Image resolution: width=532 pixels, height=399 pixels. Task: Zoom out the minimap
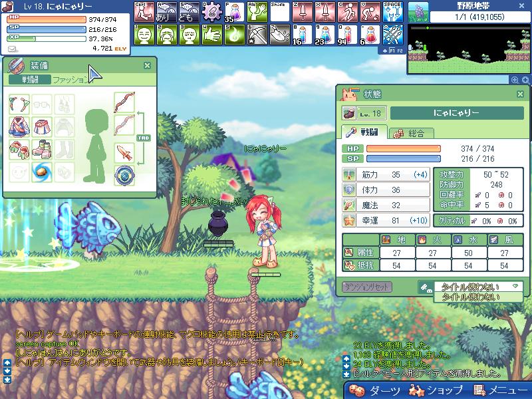point(515,80)
